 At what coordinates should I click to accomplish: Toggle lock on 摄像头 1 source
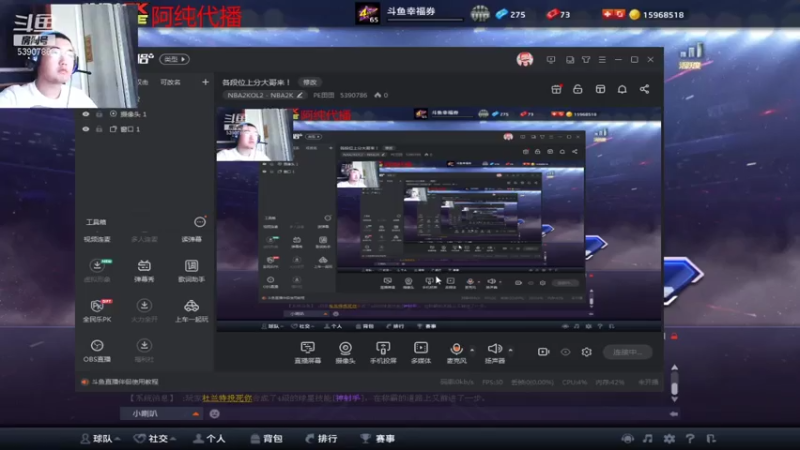point(99,114)
